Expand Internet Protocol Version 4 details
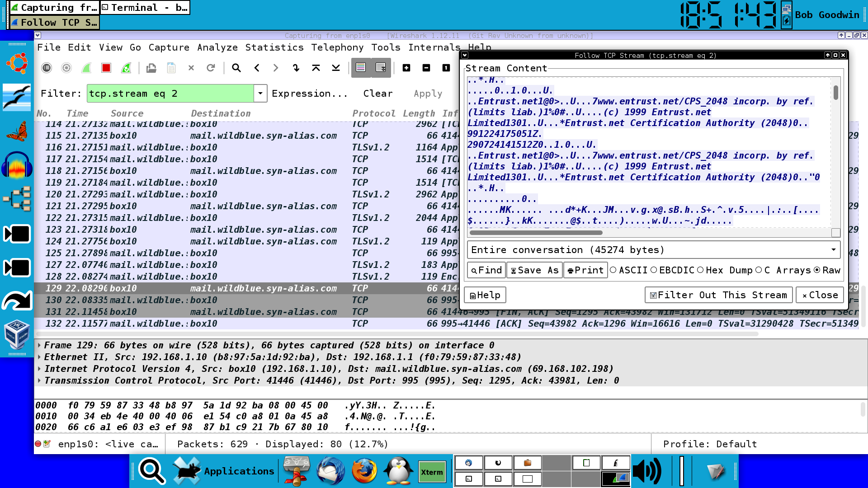This screenshot has height=488, width=868. 39,369
